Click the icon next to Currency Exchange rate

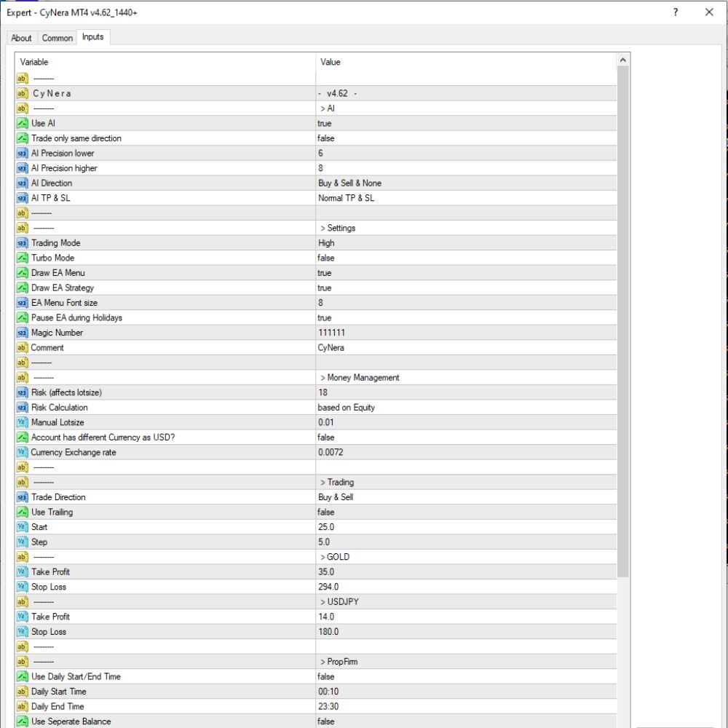point(23,452)
